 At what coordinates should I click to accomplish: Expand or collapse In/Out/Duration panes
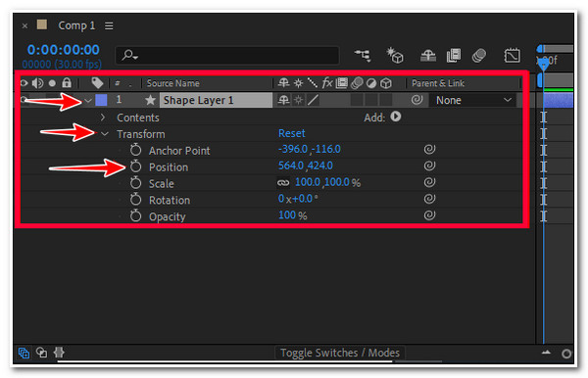pos(59,353)
